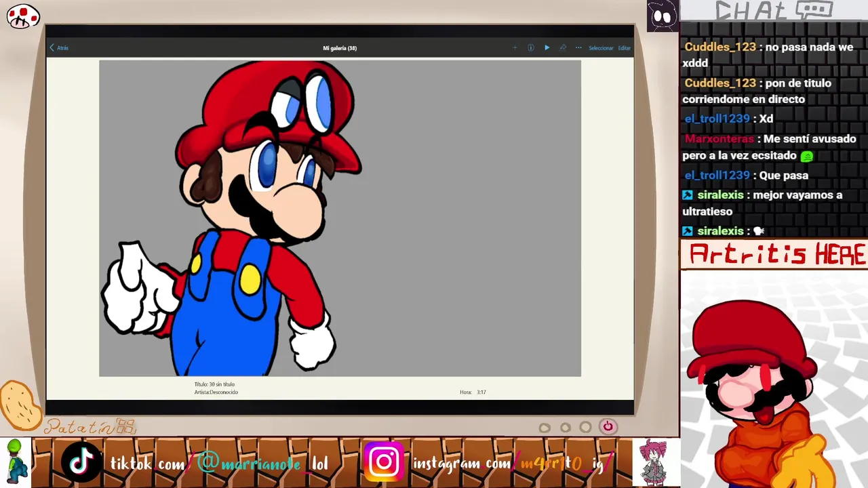The height and width of the screenshot is (488, 868).
Task: Click the Mi galería (38) title
Action: click(x=340, y=48)
